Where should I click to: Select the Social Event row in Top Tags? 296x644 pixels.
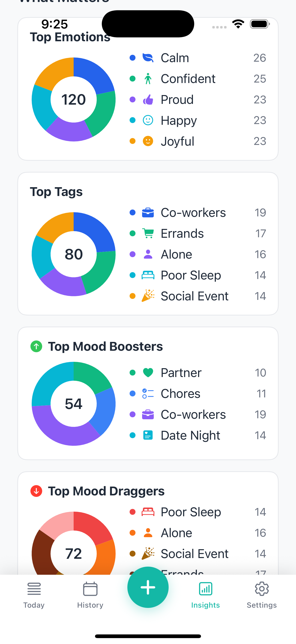(x=197, y=296)
